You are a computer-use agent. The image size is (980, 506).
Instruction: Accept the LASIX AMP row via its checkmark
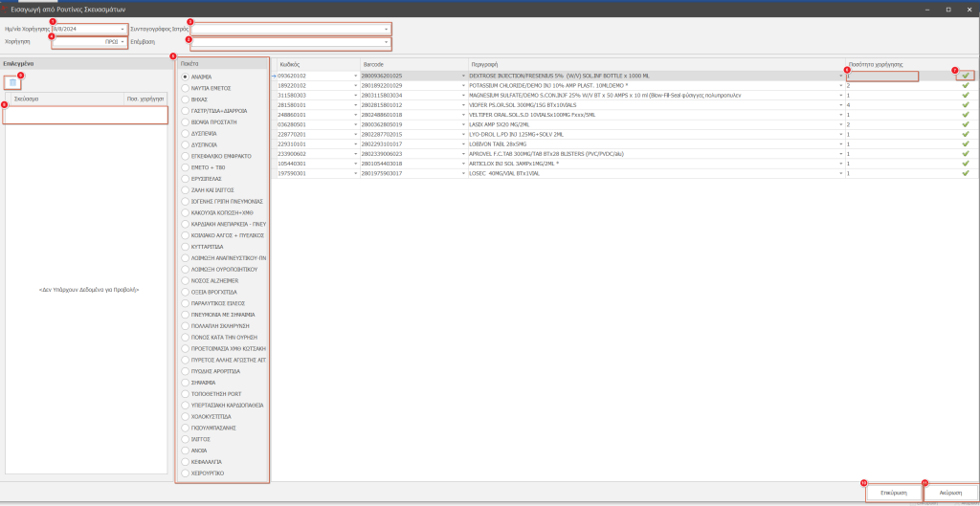966,124
